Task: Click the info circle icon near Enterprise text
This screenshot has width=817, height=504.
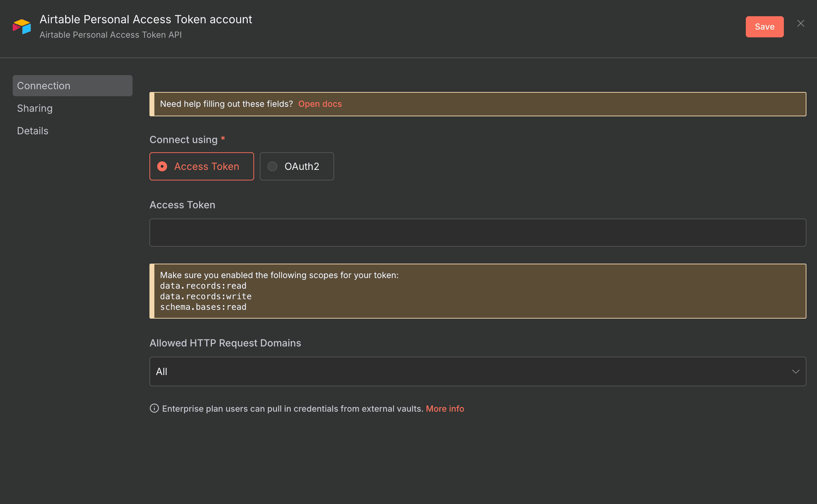Action: click(154, 408)
